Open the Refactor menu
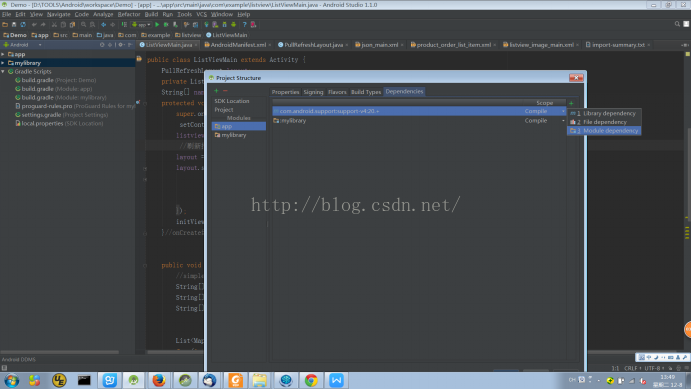The width and height of the screenshot is (692, 389). click(x=128, y=14)
